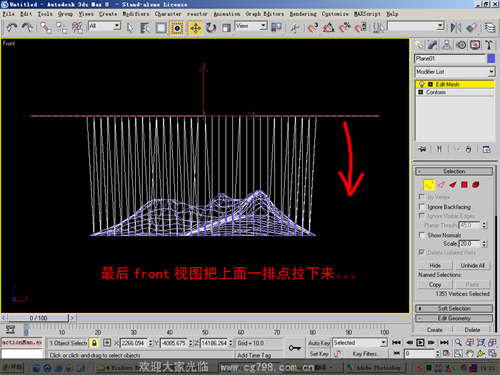
Task: Click the Undo arrow icon
Action: 12,28
